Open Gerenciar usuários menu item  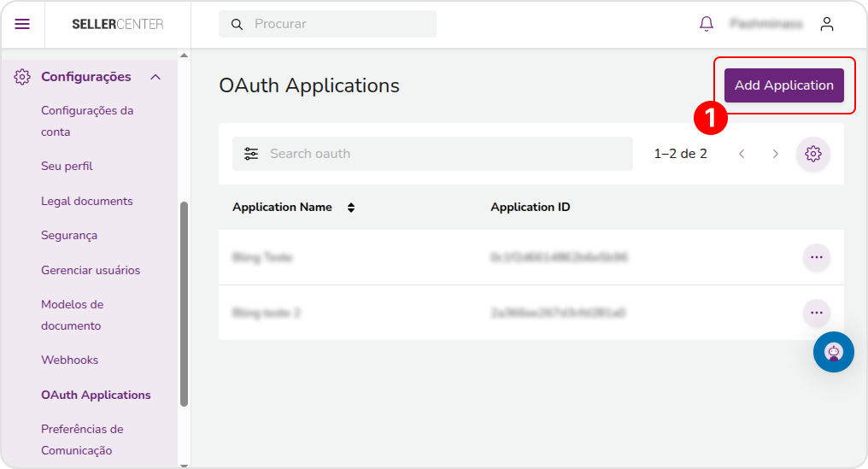(91, 270)
